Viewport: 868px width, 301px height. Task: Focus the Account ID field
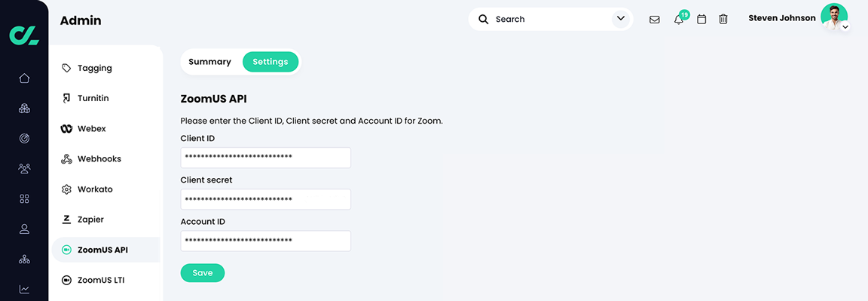[x=266, y=241]
